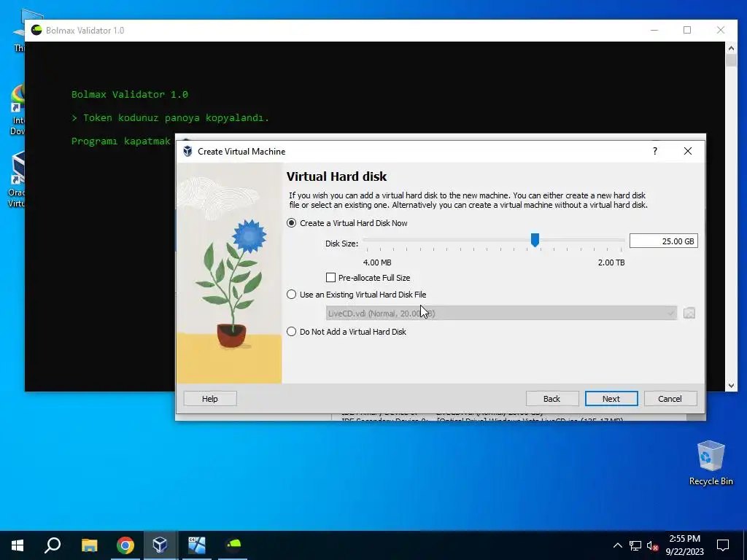The height and width of the screenshot is (560, 747).
Task: Open the LiveCD.vdi disk file dropdown
Action: 501,313
